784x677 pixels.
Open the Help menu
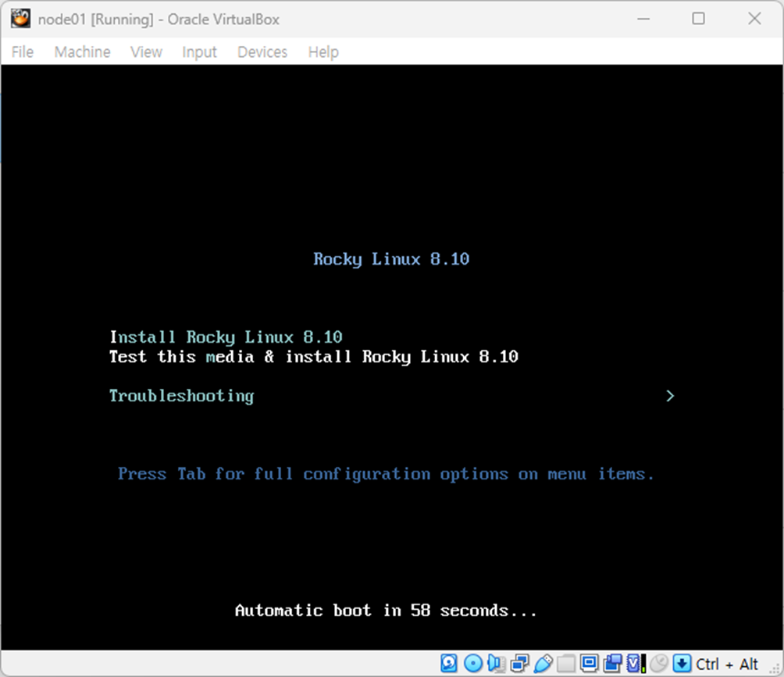click(x=323, y=52)
